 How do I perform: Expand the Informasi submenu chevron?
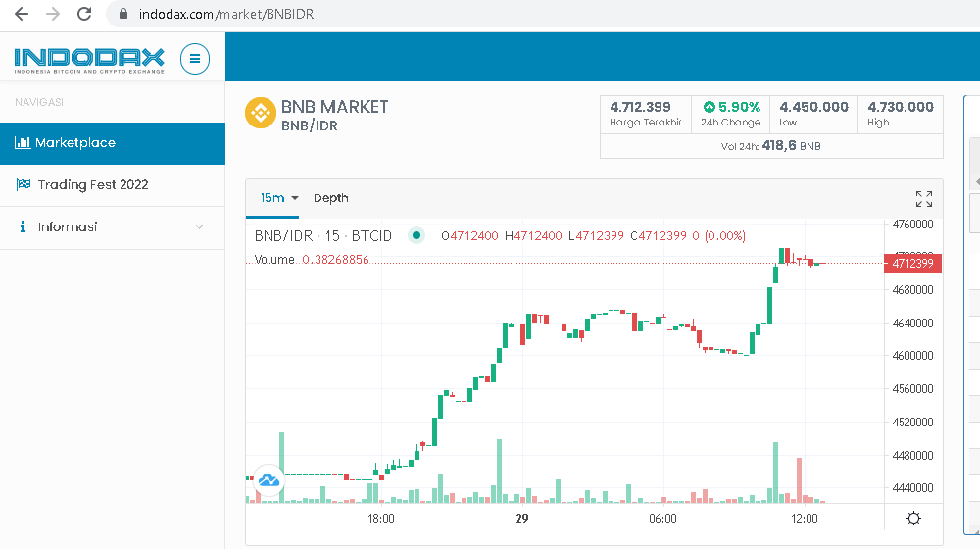tap(199, 227)
